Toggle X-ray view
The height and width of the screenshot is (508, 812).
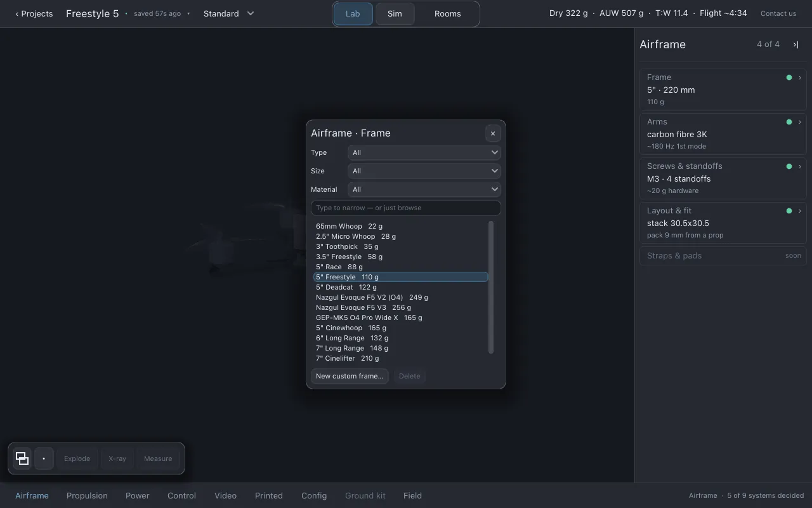point(117,458)
